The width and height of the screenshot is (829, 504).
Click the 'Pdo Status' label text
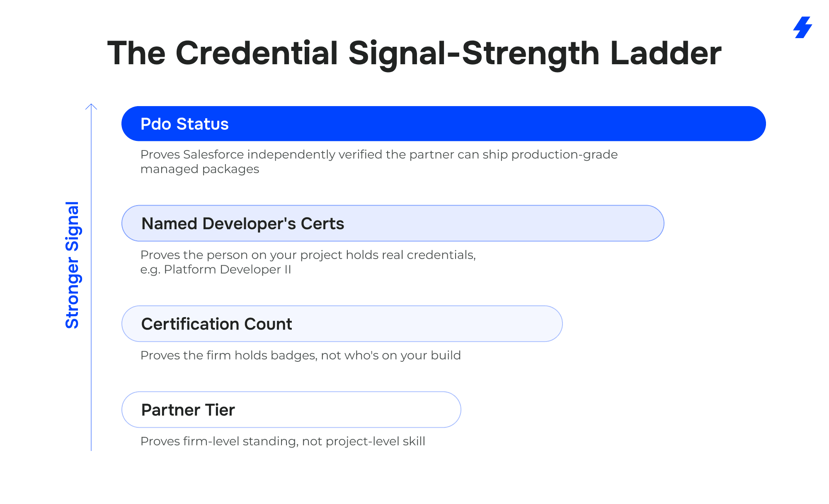coord(184,124)
